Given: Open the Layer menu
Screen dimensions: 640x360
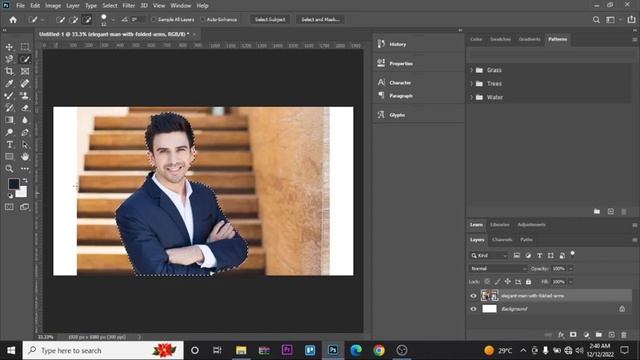Looking at the screenshot, I should (73, 6).
